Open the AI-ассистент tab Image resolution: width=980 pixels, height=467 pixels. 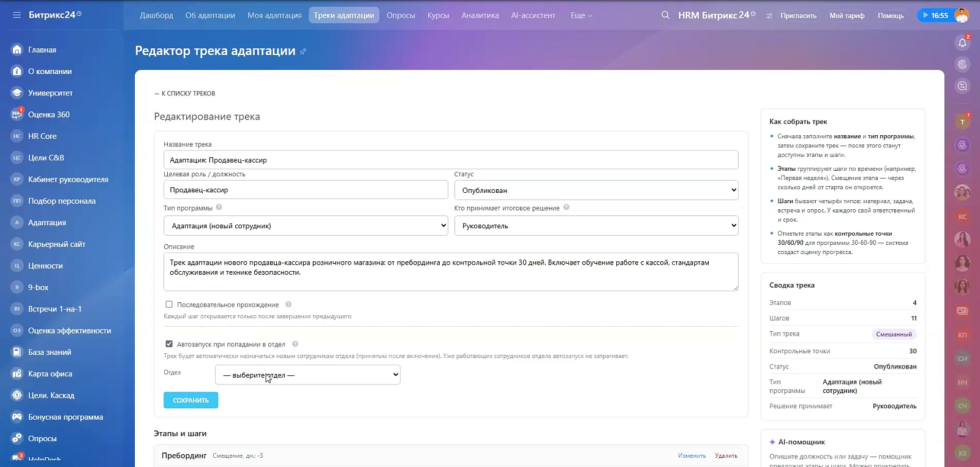click(533, 15)
